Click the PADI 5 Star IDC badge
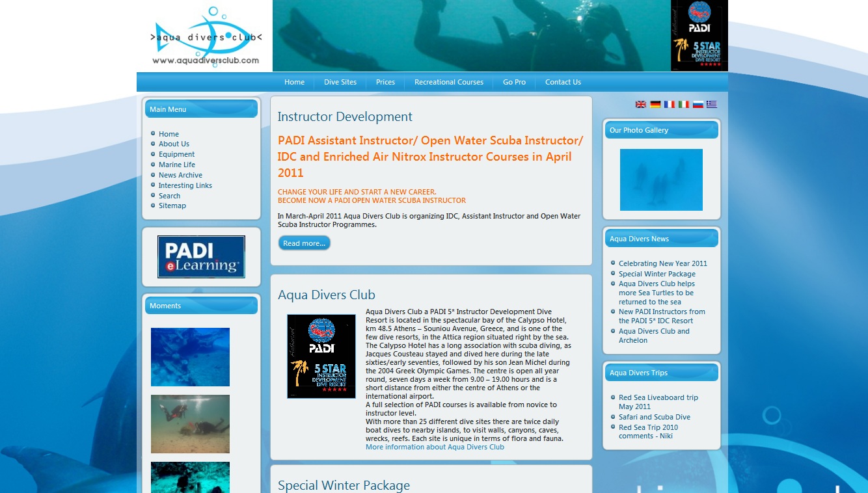This screenshot has height=493, width=868. point(699,36)
